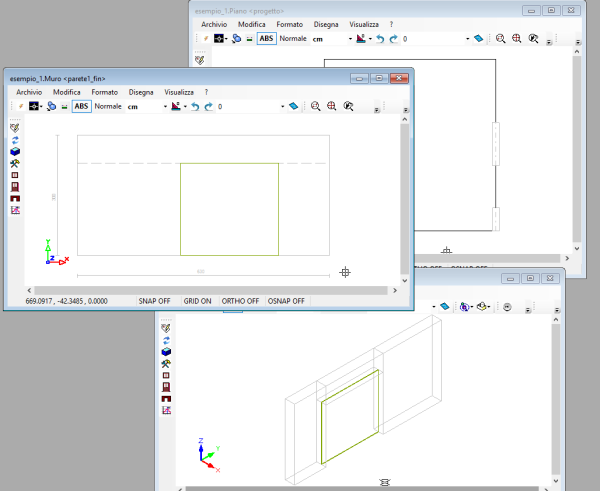Click the undo arrow in Piano window toolbar
Viewport: 600px width, 491px height.
(x=378, y=38)
